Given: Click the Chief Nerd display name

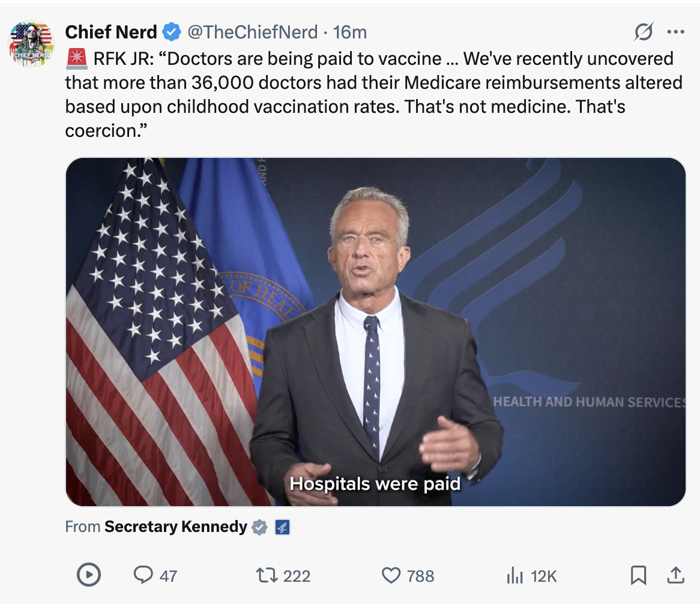Looking at the screenshot, I should coord(110,32).
